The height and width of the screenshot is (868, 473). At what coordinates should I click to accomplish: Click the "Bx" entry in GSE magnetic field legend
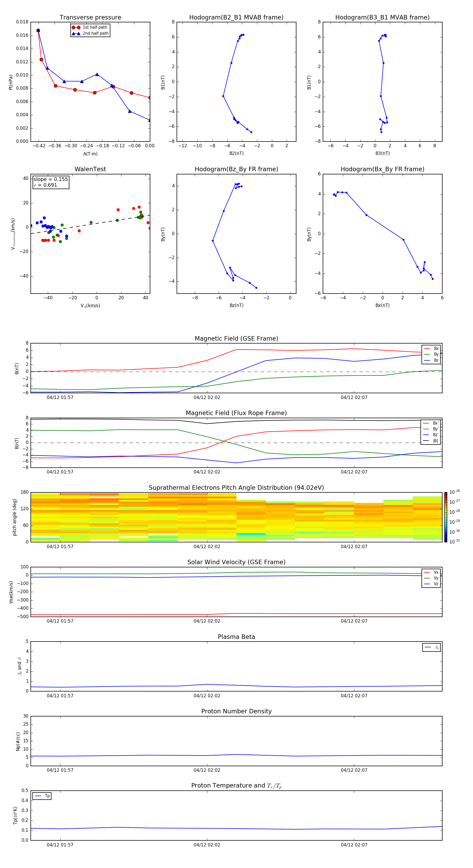coord(431,349)
